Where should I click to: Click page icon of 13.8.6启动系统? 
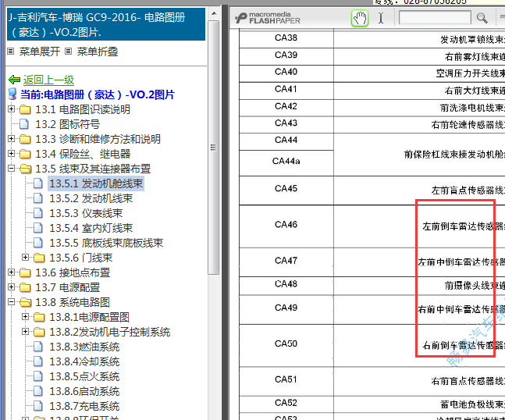[x=38, y=390]
